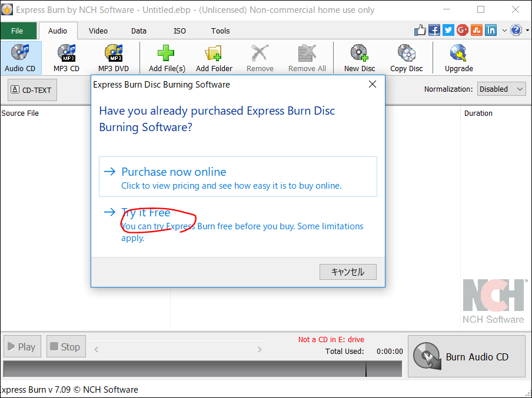Expand the help menu dropdown arrow
The image size is (532, 398).
click(528, 31)
